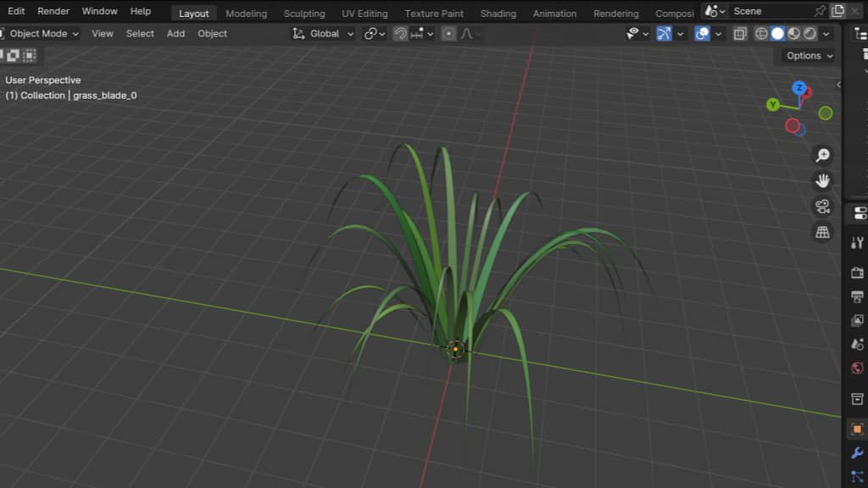Expand the Options dropdown in the viewport corner

805,55
